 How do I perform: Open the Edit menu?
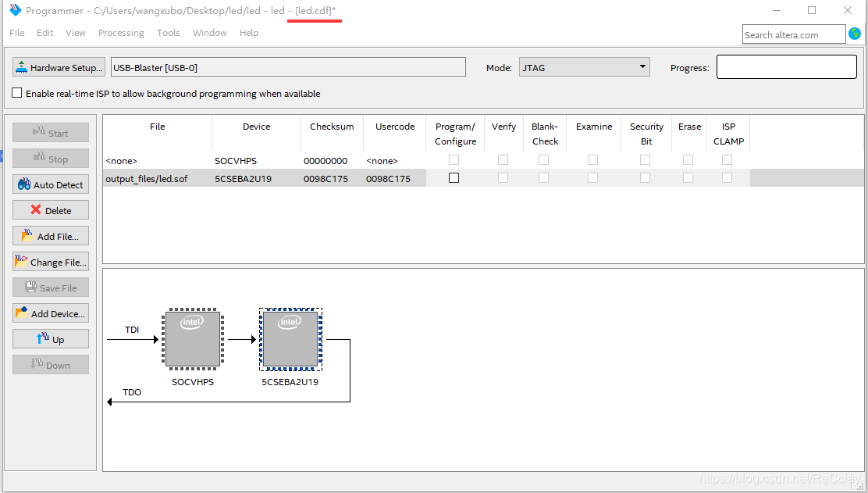tap(44, 33)
